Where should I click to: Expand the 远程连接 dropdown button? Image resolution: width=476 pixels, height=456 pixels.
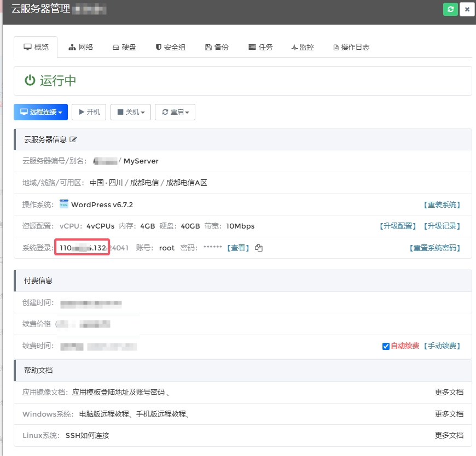[x=41, y=112]
